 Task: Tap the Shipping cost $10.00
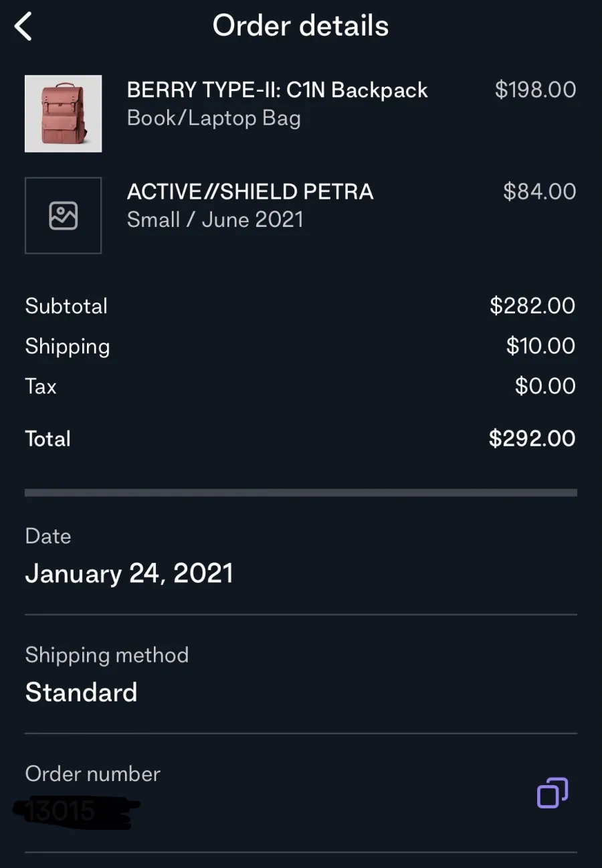(540, 346)
